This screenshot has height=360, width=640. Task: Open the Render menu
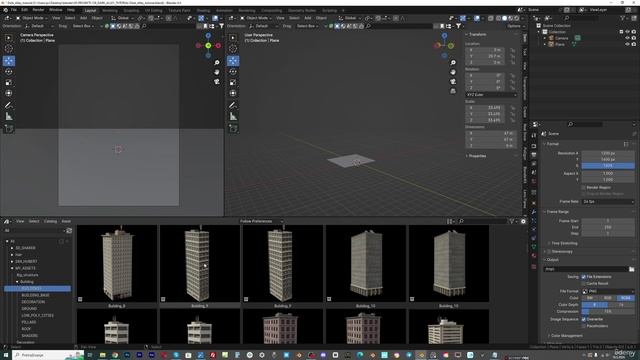pos(38,10)
